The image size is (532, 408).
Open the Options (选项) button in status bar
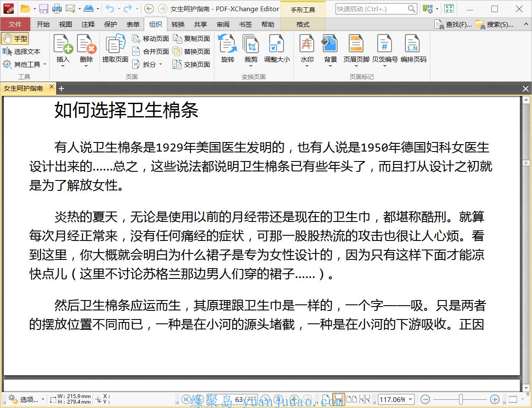pos(26,399)
